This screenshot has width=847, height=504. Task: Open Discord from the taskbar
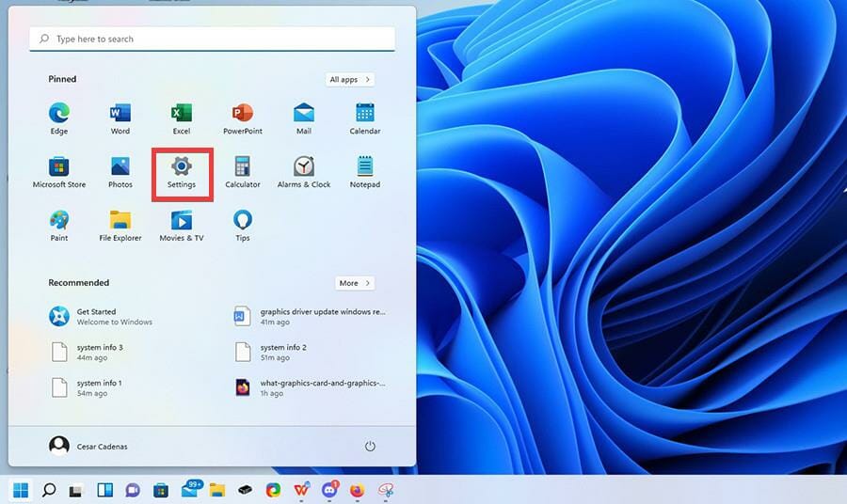329,490
